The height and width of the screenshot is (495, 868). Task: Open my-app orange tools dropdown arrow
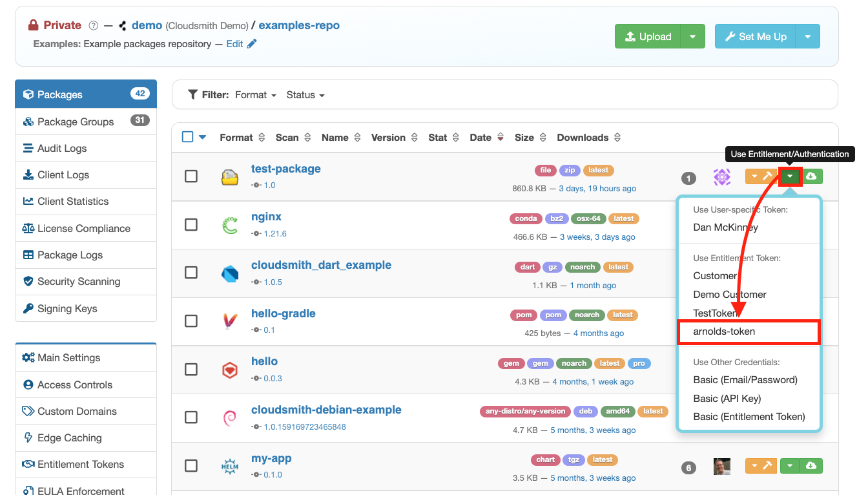[754, 466]
